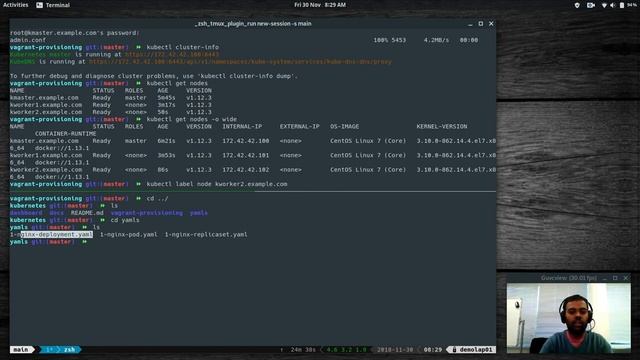Click the tmux uptime '24m 38s'
The height and width of the screenshot is (360, 640).
[x=303, y=350]
